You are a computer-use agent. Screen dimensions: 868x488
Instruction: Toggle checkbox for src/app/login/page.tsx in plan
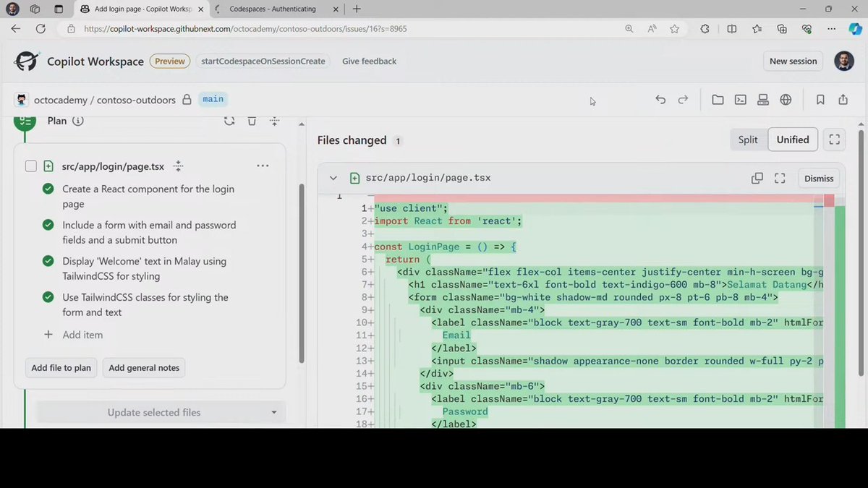pos(31,166)
